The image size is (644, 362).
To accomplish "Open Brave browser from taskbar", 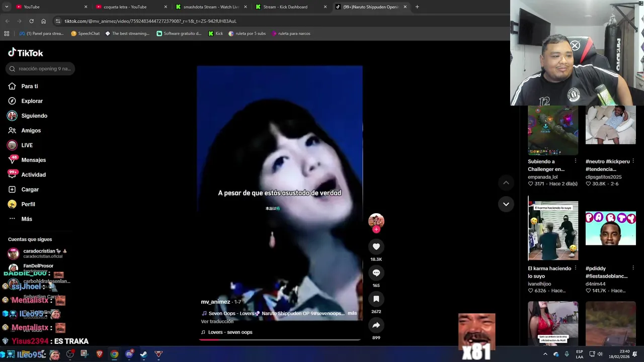I will click(99, 354).
